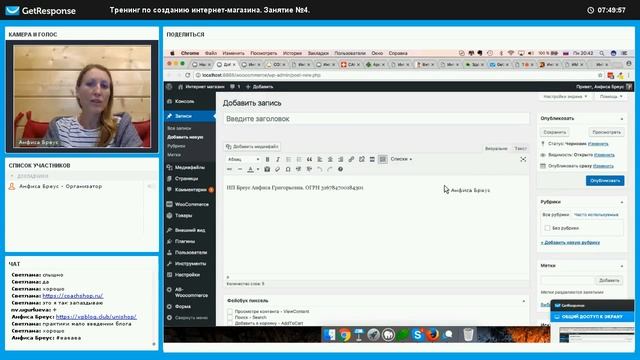This screenshot has width=640, height=360.
Task: Switch editor to Визуально tab
Action: (x=496, y=149)
